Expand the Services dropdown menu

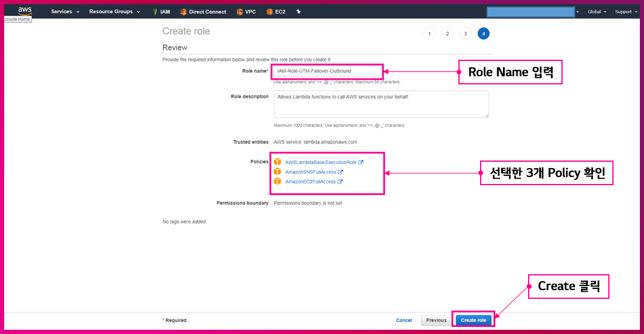[x=65, y=12]
